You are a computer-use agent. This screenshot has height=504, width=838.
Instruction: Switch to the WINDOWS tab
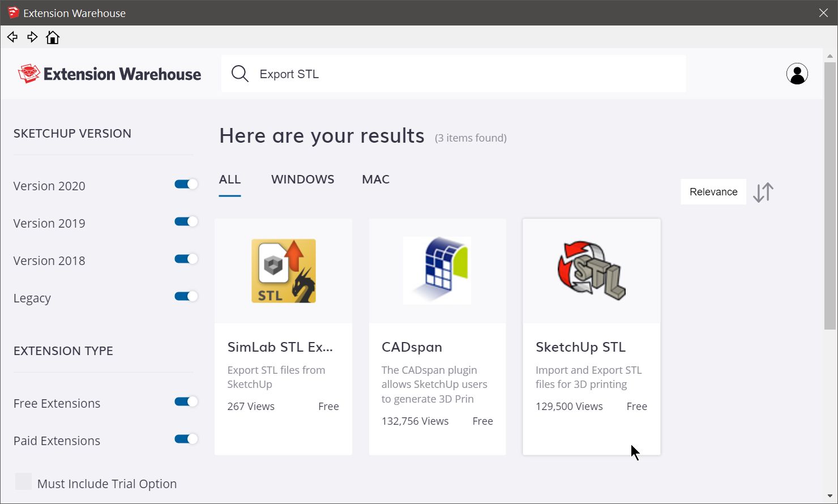point(303,180)
